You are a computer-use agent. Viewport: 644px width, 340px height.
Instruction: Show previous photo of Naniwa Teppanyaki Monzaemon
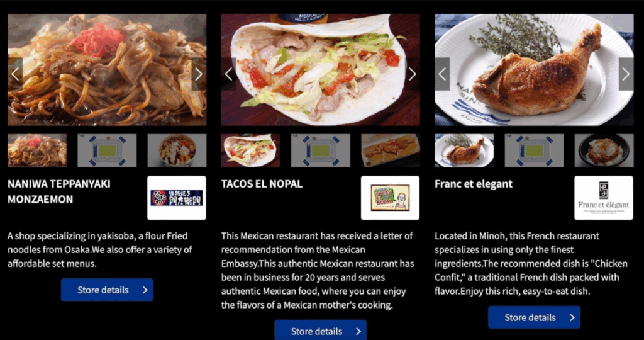coord(15,74)
